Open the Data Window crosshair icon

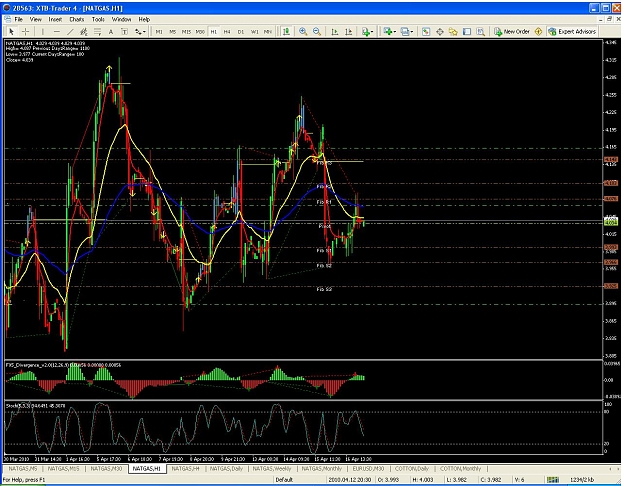pyautogui.click(x=440, y=31)
